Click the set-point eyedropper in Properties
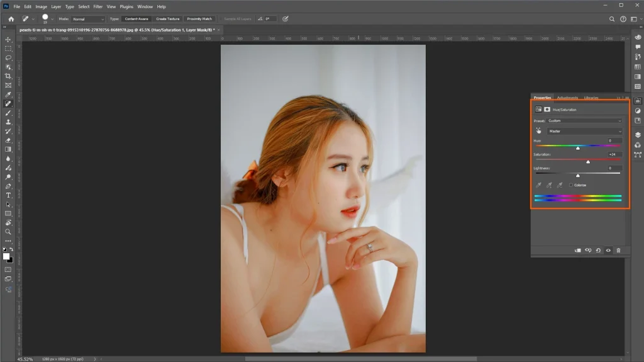 pos(538,185)
